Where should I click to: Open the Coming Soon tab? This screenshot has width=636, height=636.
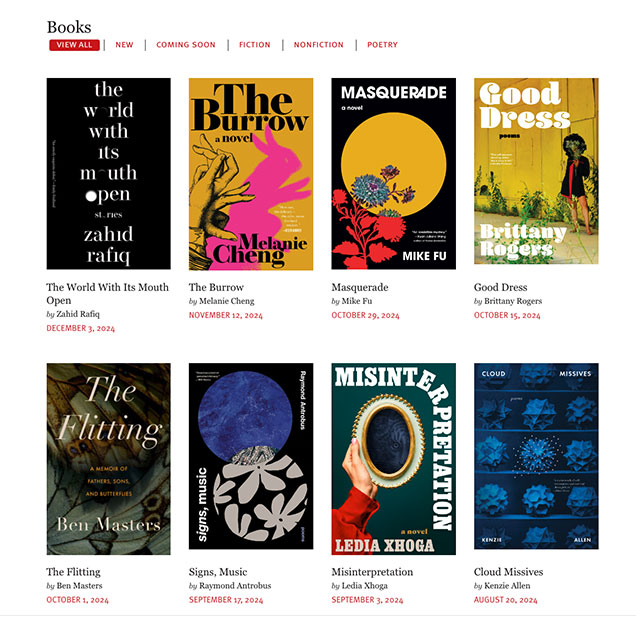point(186,45)
